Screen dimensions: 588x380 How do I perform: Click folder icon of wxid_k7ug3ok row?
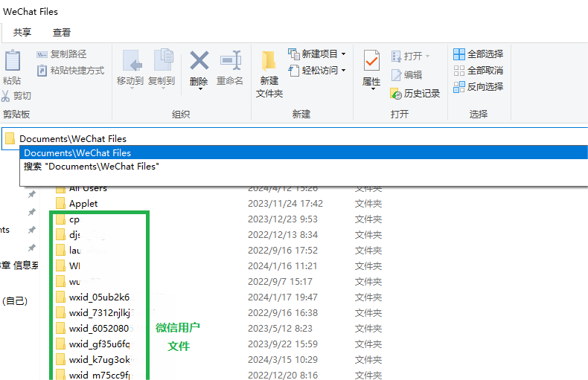(60, 359)
